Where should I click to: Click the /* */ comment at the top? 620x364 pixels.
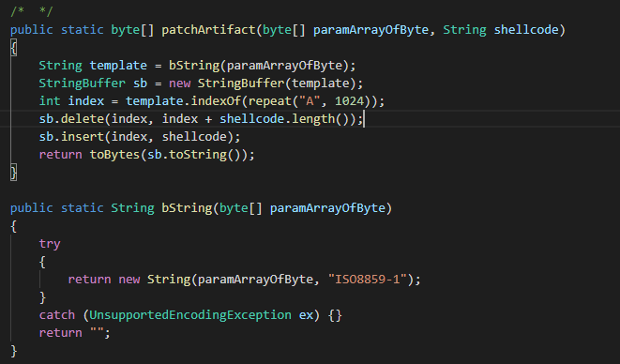[32, 11]
